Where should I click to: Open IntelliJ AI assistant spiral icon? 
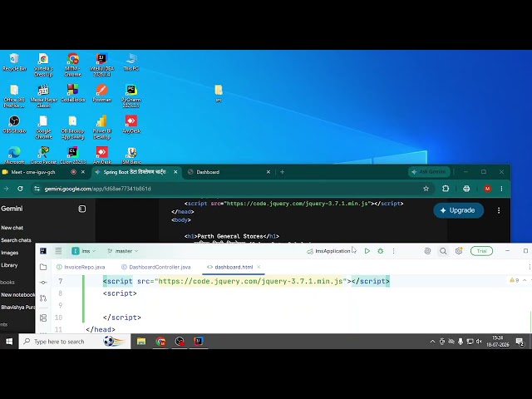point(427,251)
